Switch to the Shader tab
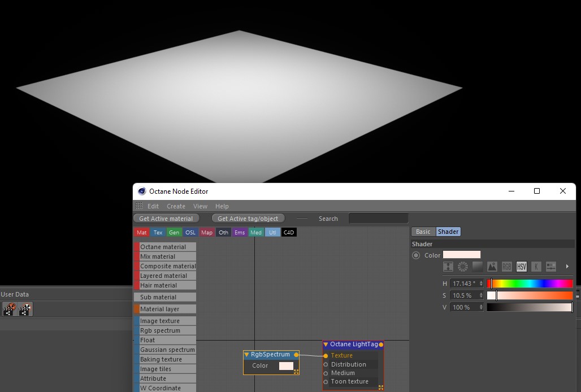The image size is (581, 392). click(x=448, y=232)
